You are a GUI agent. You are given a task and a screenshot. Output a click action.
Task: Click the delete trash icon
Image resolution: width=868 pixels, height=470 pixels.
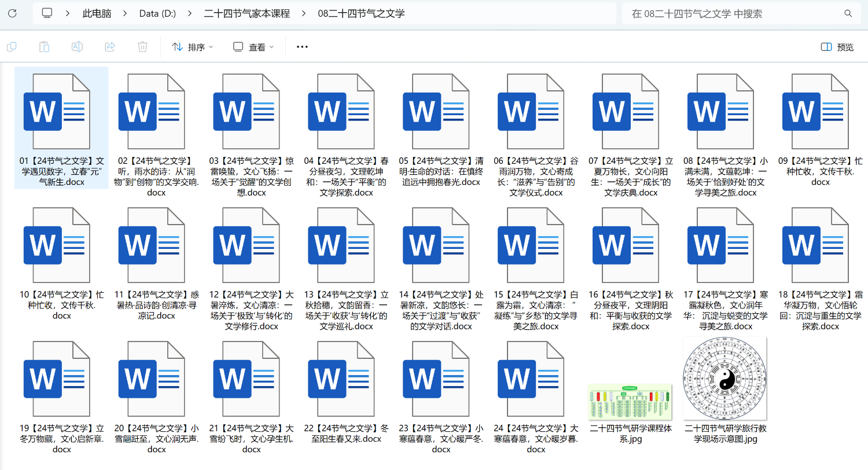point(143,47)
